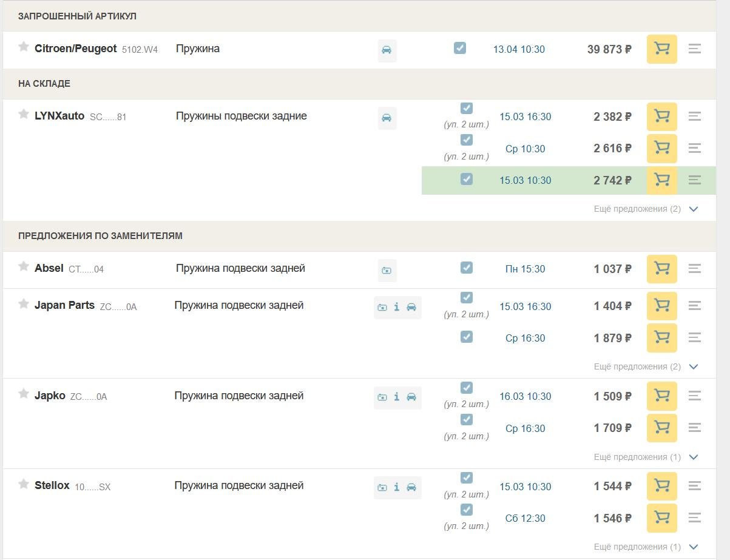This screenshot has height=560, width=730.
Task: Add LYNXauto 2 382 ₽ offer to cart
Action: [662, 116]
